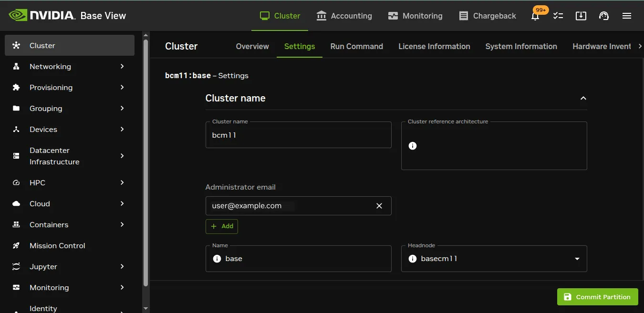Click the Mission Control rocket icon

(x=16, y=245)
